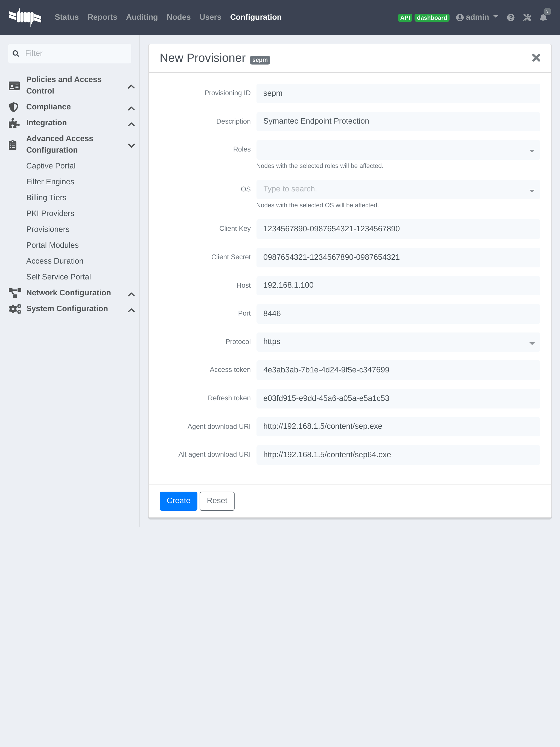Open the OS search dropdown
This screenshot has width=560, height=747.
[532, 189]
